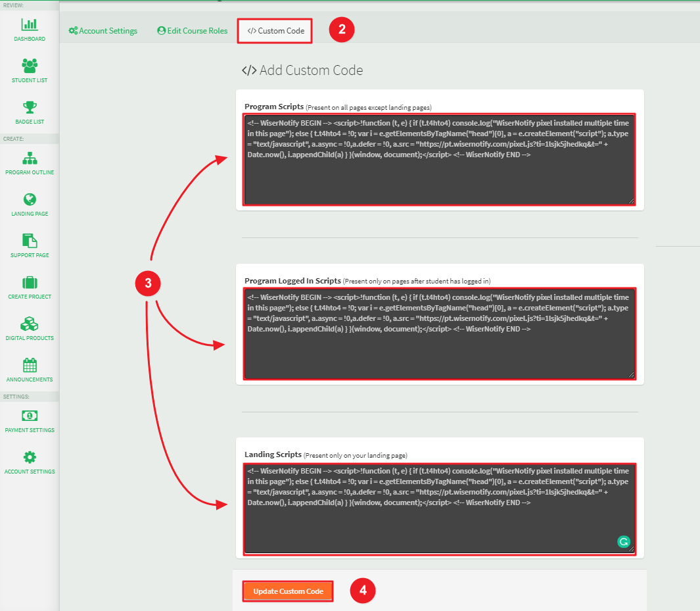Open Create Project briefcase icon
Viewport: 700px width, 611px height.
[x=30, y=283]
